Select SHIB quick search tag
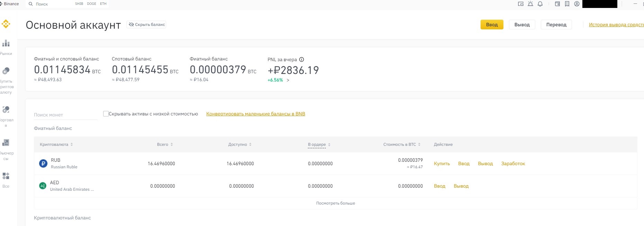The image size is (644, 226). click(x=79, y=4)
